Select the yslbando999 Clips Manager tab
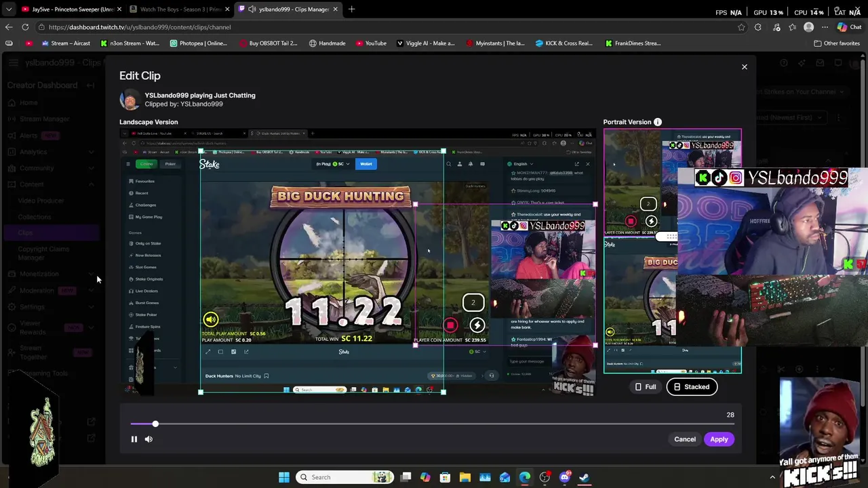 (x=288, y=9)
